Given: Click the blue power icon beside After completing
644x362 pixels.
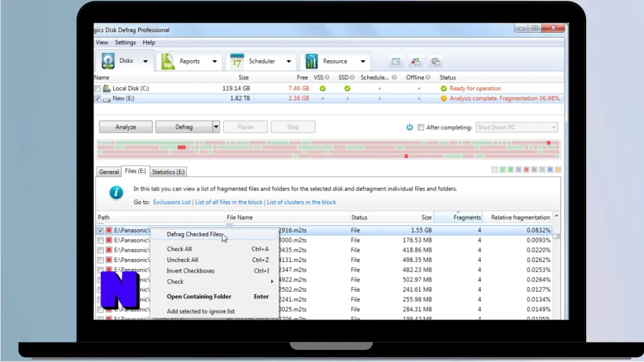Looking at the screenshot, I should click(x=409, y=127).
